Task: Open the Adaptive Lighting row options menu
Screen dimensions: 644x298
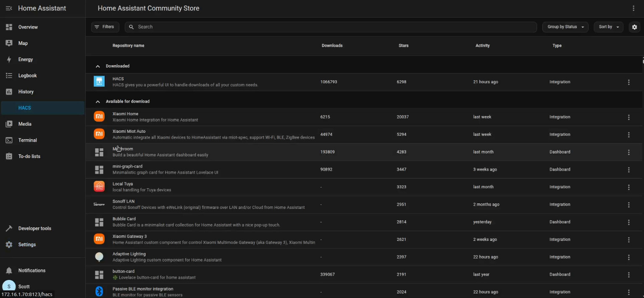Action: (x=629, y=257)
